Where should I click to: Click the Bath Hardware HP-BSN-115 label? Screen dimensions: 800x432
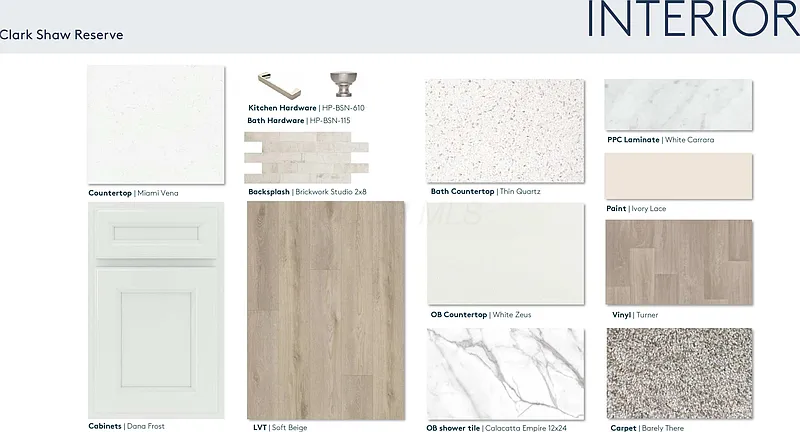(x=298, y=120)
